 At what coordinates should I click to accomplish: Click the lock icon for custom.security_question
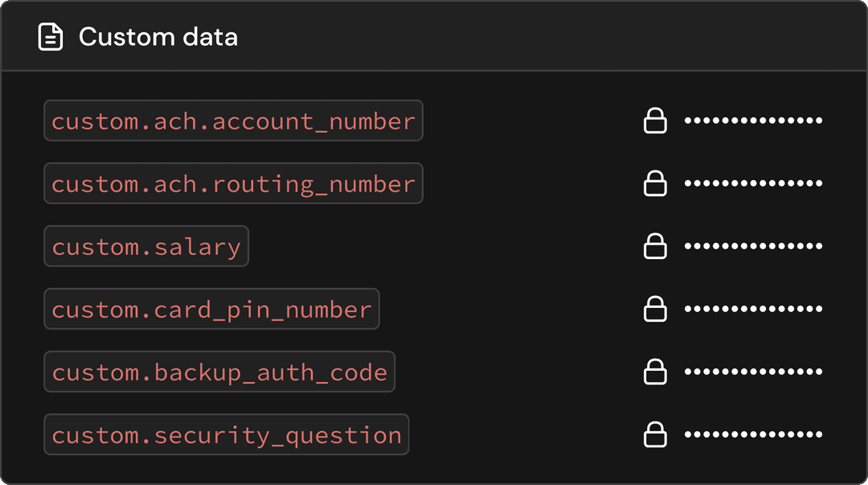click(655, 434)
